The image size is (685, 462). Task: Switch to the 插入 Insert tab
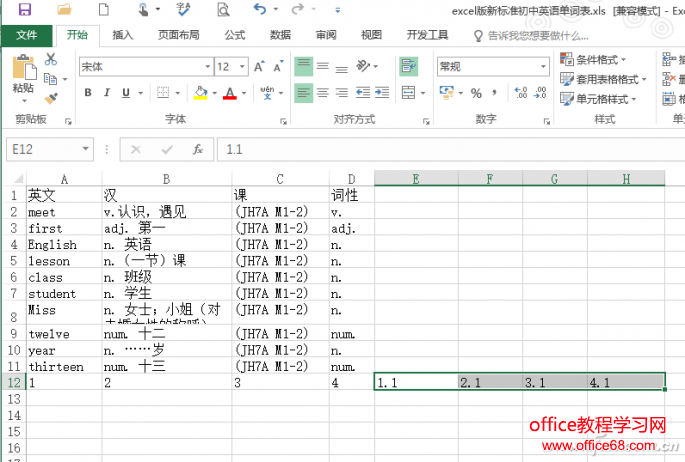[122, 35]
